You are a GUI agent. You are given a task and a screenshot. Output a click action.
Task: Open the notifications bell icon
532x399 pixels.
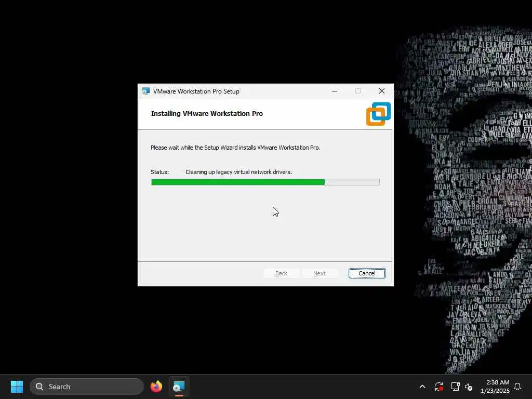point(517,387)
